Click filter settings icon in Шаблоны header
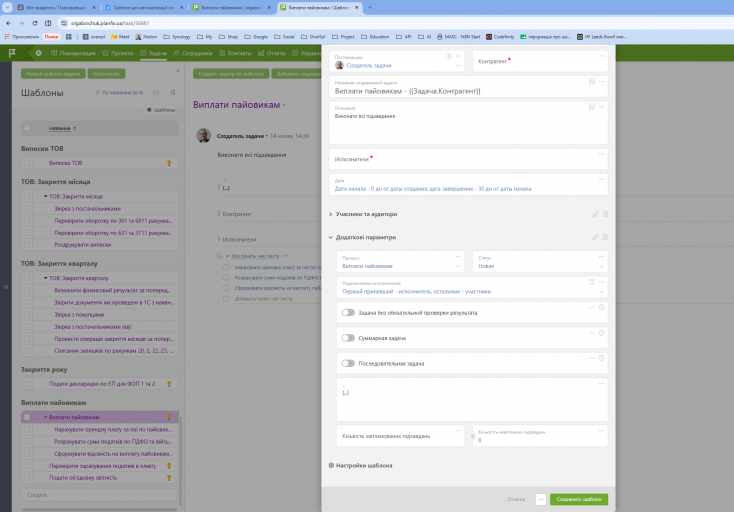Image resolution: width=734 pixels, height=512 pixels. click(156, 93)
